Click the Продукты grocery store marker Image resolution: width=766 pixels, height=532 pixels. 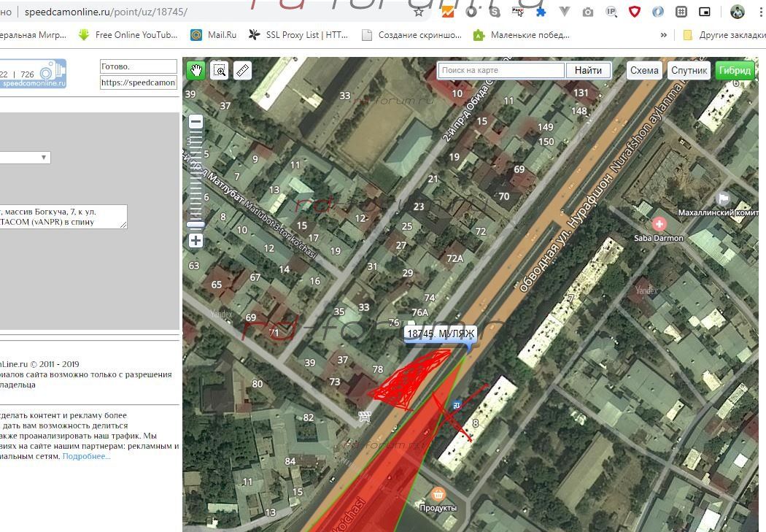[x=438, y=494]
